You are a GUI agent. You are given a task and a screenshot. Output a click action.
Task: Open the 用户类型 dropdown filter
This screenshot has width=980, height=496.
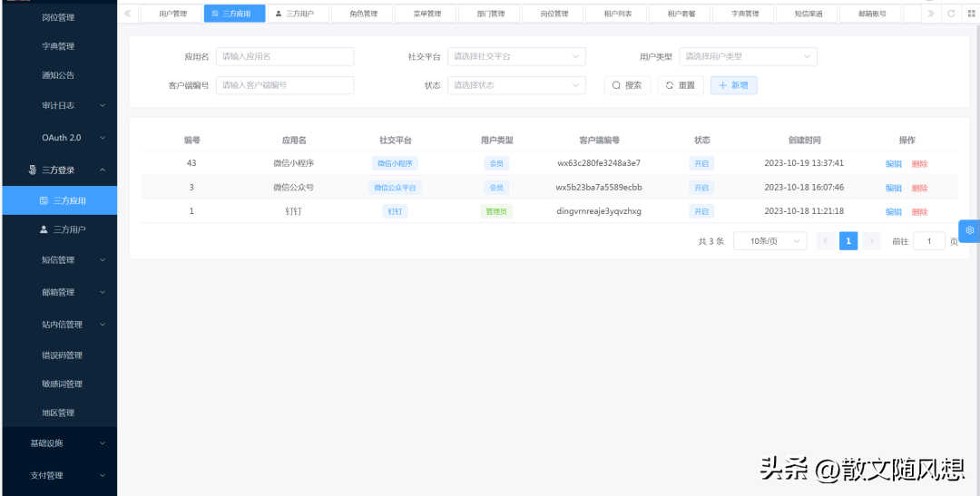click(748, 56)
